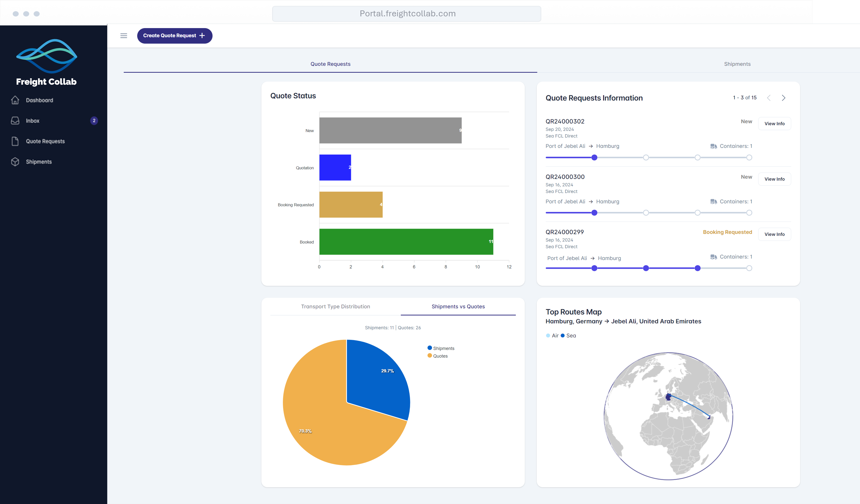
Task: Toggle the Shipments legend entry in the pie chart
Action: (441, 348)
